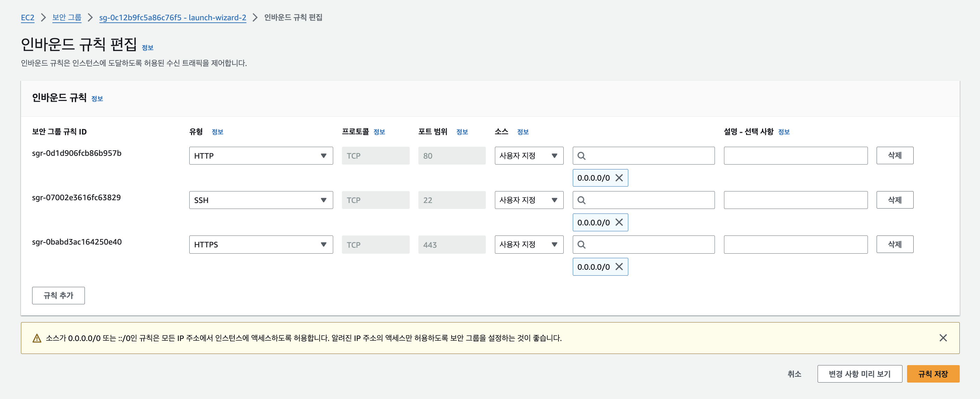The image size is (980, 399).
Task: Click search icon in SSH rule source field
Action: 581,200
